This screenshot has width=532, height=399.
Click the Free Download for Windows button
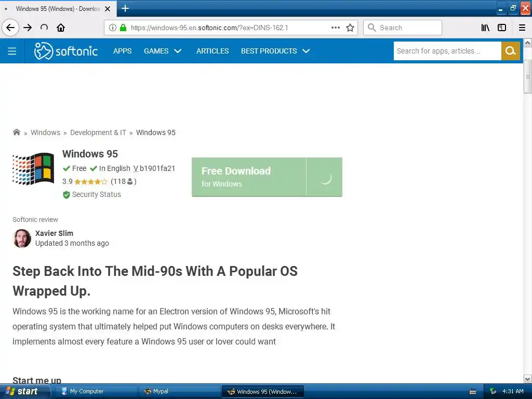tap(249, 177)
